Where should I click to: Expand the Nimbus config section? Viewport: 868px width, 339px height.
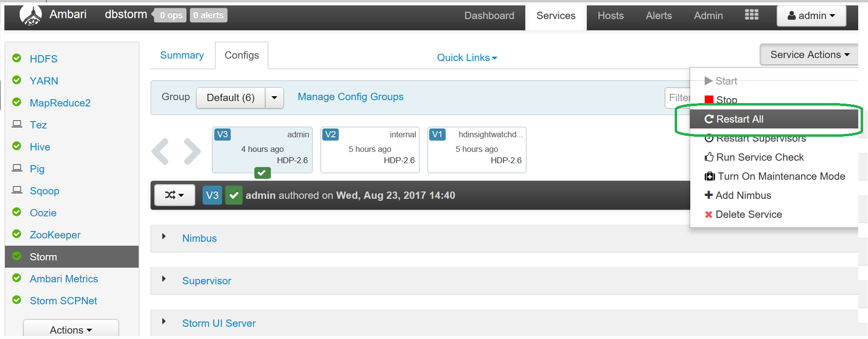(199, 238)
